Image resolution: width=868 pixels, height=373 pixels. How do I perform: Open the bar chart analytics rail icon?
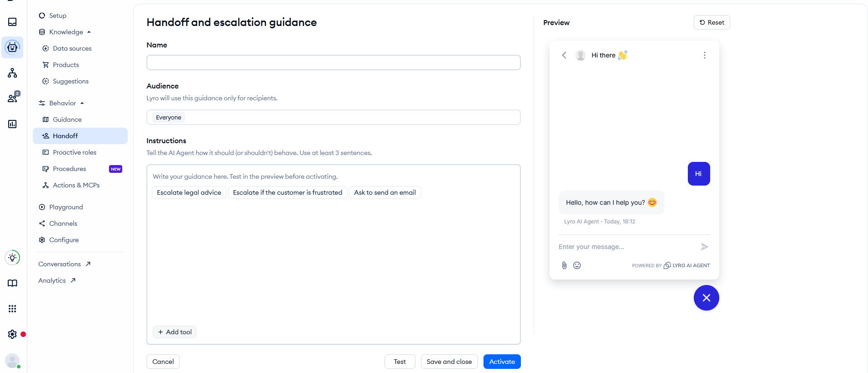click(x=12, y=124)
